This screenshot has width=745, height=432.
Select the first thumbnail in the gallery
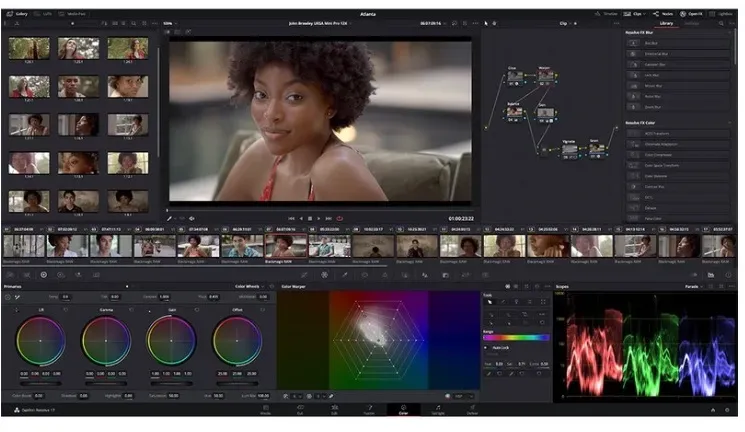(29, 48)
